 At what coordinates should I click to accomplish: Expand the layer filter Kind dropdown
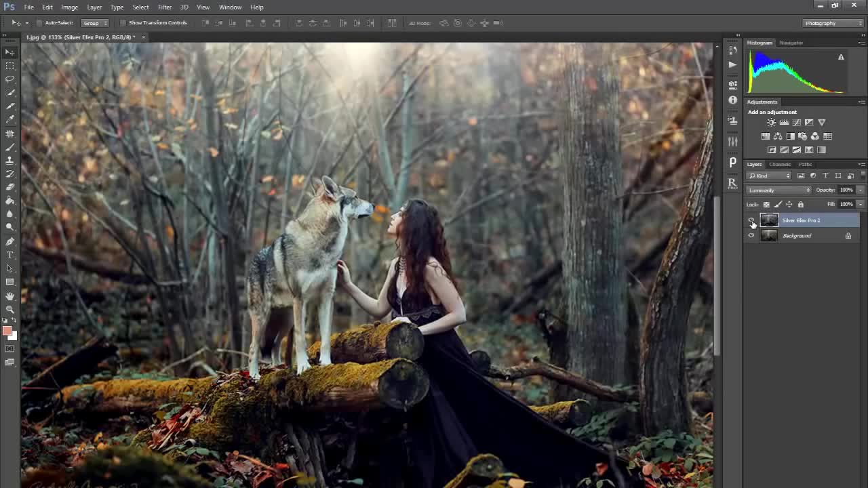(x=770, y=176)
